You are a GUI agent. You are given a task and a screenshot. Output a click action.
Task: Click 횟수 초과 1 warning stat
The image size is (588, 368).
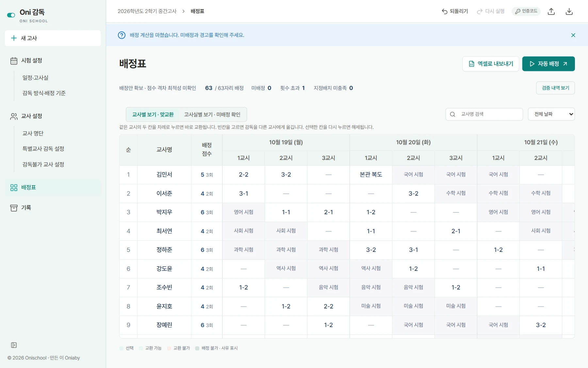[292, 88]
